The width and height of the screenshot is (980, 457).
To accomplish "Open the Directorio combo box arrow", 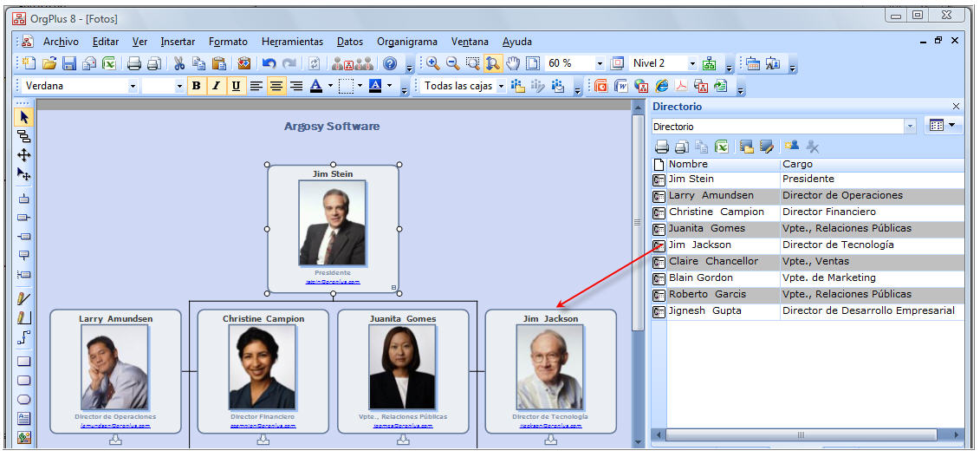I will (x=910, y=127).
